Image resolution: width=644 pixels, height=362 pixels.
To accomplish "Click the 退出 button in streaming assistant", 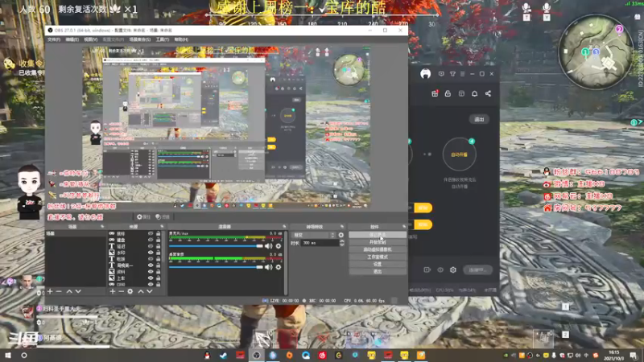I will coord(479,119).
